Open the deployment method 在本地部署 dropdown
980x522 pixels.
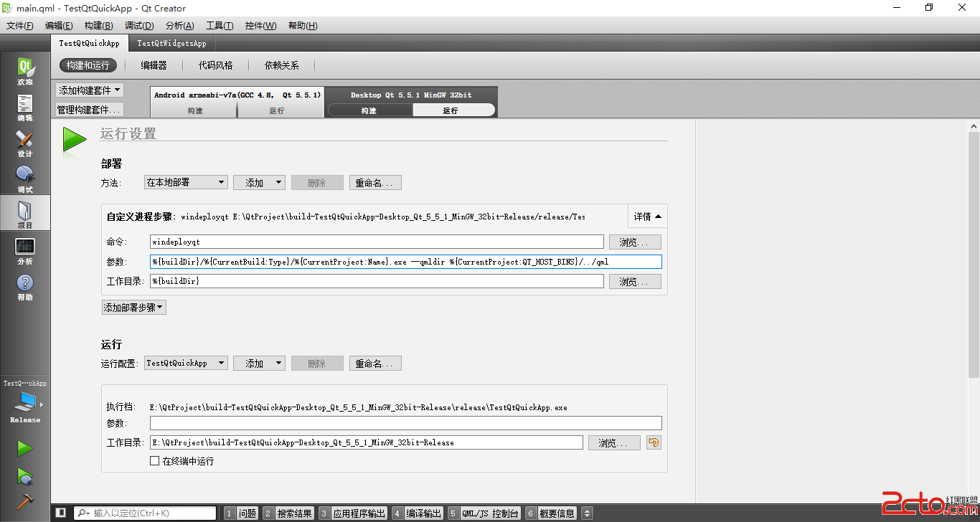[186, 182]
